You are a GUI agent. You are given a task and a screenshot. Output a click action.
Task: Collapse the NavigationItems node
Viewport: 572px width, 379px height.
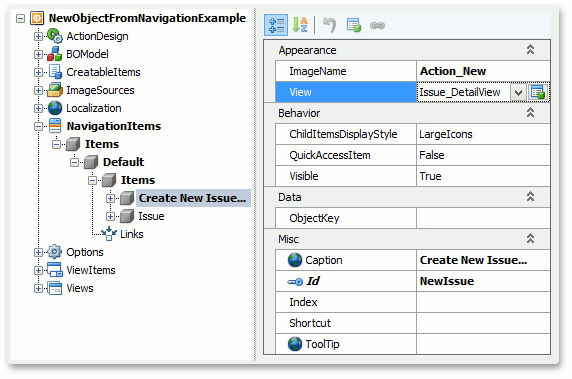coord(38,126)
